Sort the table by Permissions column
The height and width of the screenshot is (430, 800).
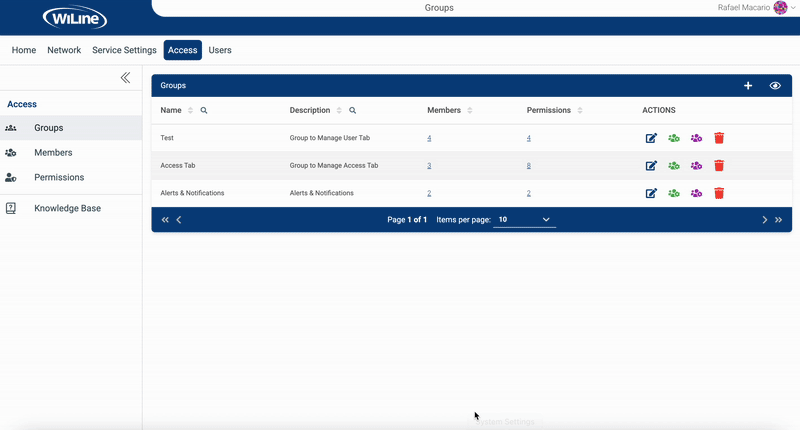point(580,110)
